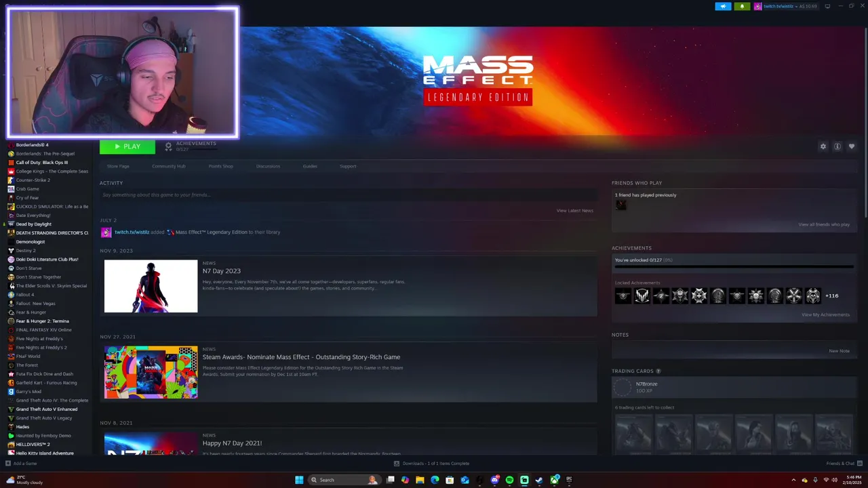Open the N7 Day 2023 news thumbnail
Image resolution: width=868 pixels, height=488 pixels.
coord(151,286)
